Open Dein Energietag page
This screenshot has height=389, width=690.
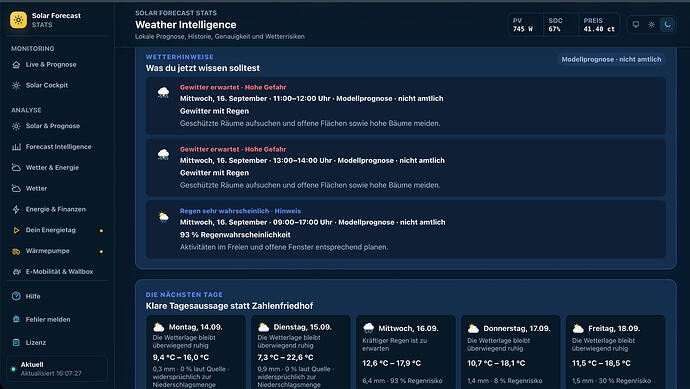tap(57, 230)
